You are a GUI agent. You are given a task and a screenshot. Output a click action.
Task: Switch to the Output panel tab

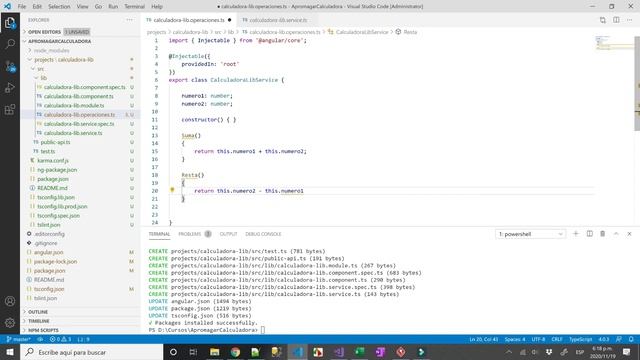click(x=228, y=234)
